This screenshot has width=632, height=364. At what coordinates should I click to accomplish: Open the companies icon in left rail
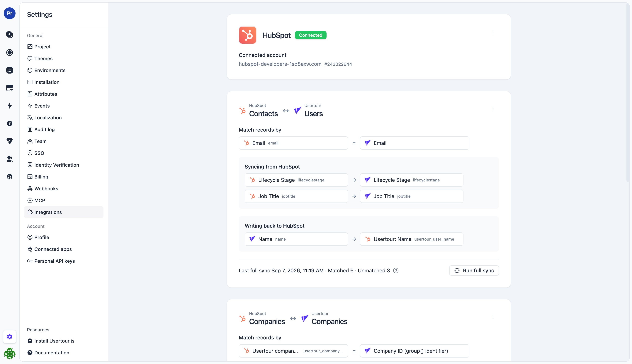[9, 176]
